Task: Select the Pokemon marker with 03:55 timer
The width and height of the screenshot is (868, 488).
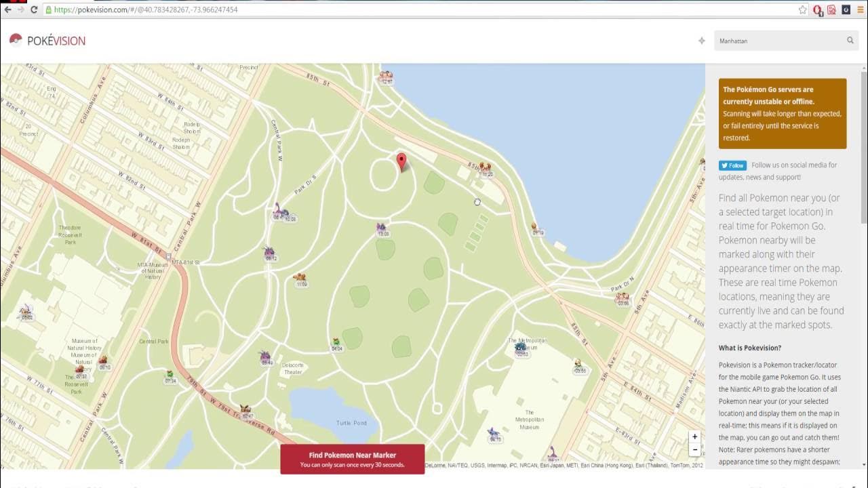Action: pos(579,367)
